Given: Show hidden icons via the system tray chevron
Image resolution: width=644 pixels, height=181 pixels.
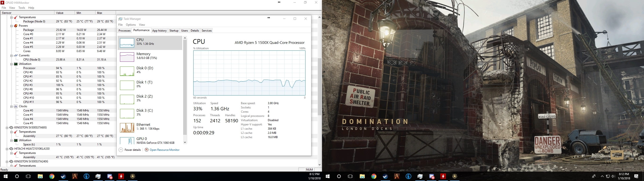Looking at the screenshot, I should click(x=602, y=176).
